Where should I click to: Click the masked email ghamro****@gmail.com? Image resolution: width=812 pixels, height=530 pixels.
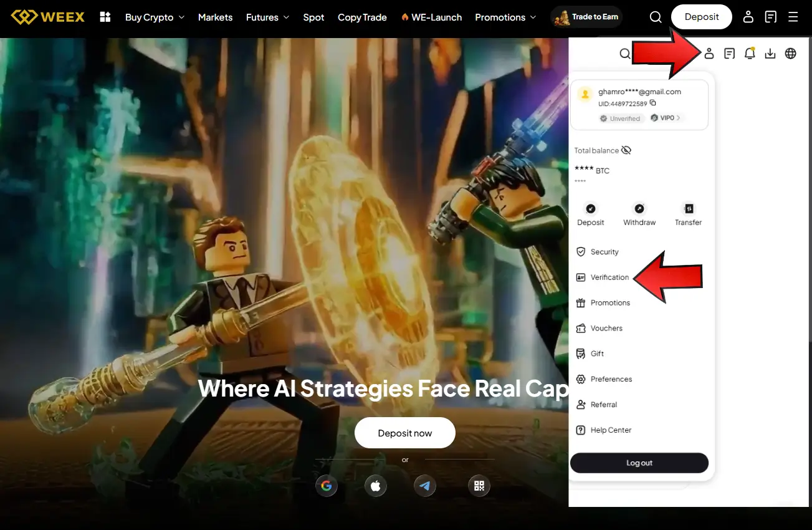coord(639,92)
